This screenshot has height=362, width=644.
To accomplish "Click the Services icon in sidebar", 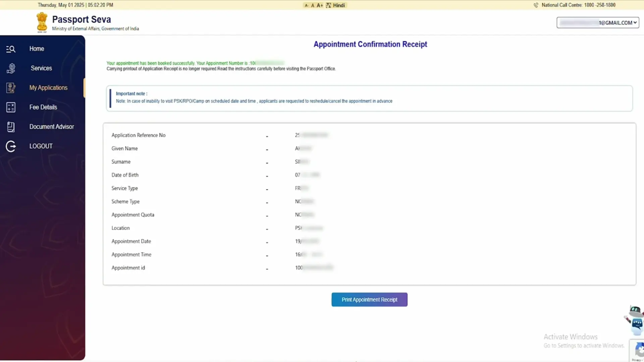I will coord(11,68).
